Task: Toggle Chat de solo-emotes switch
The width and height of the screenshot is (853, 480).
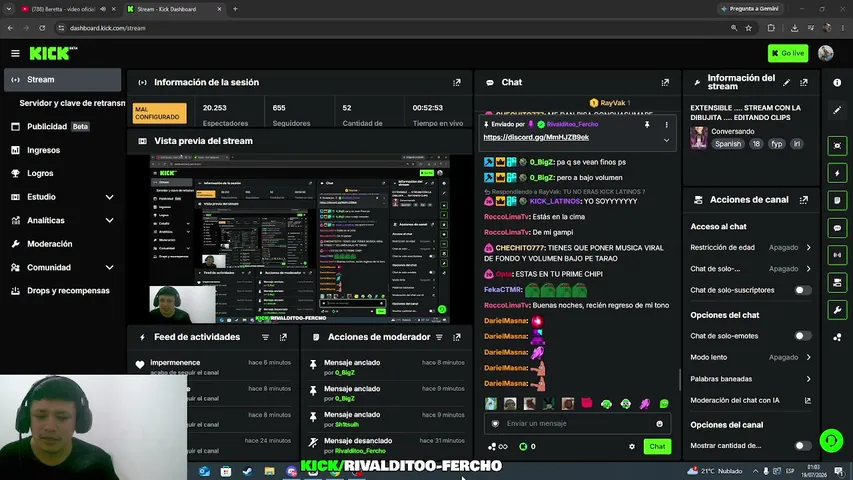Action: [x=802, y=336]
